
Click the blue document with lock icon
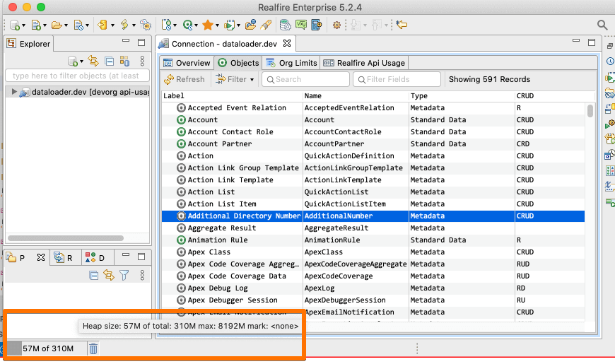(316, 25)
